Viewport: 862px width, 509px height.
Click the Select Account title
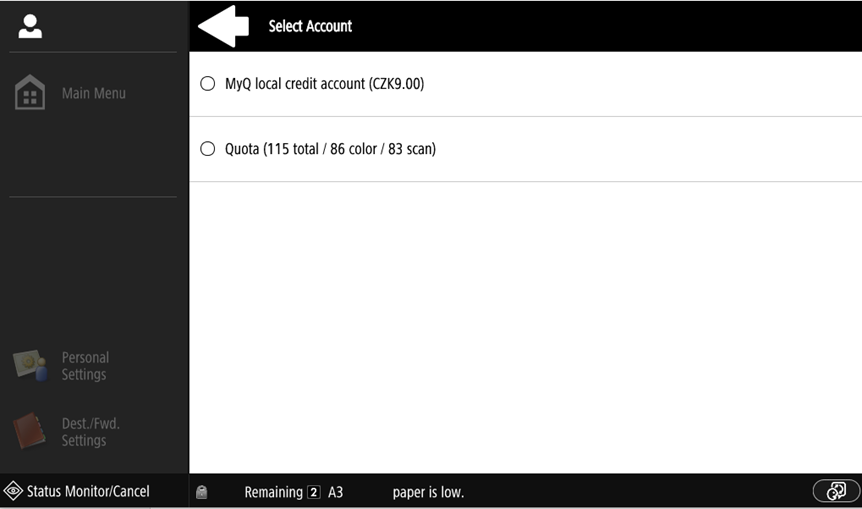pos(310,26)
